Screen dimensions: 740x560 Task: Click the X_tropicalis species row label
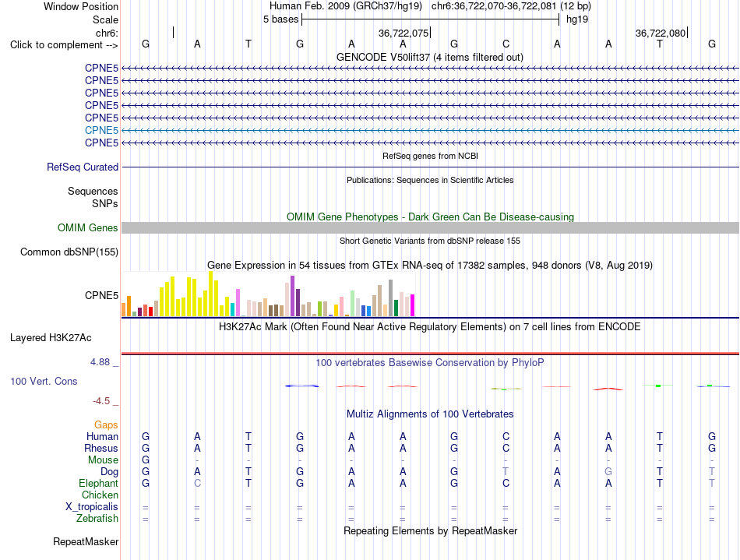point(92,507)
